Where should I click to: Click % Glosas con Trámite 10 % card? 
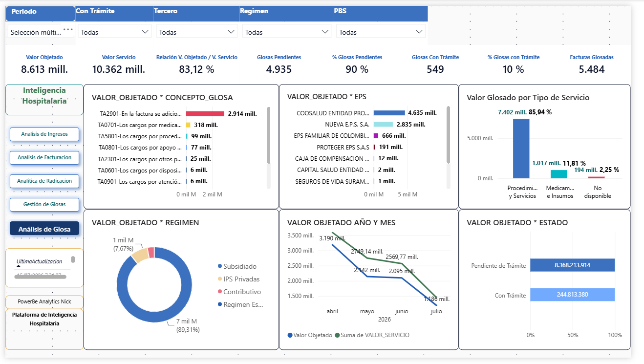[x=514, y=64]
